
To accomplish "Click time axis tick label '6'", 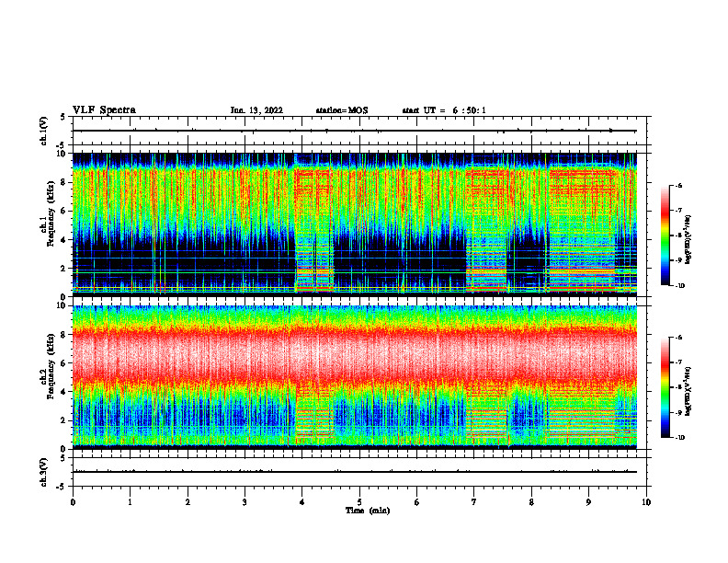I will 417,502.
